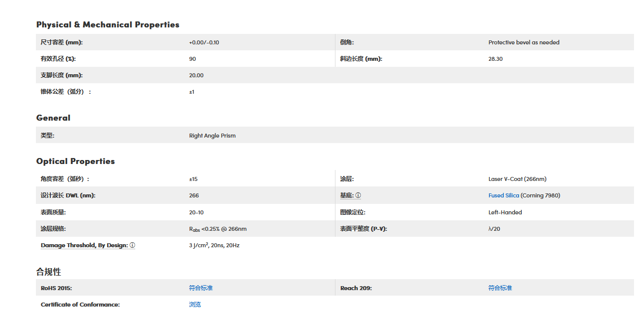Screen dimensions: 644x327
Task: Click the Damage Threshold, By Design label
Action: (x=84, y=245)
